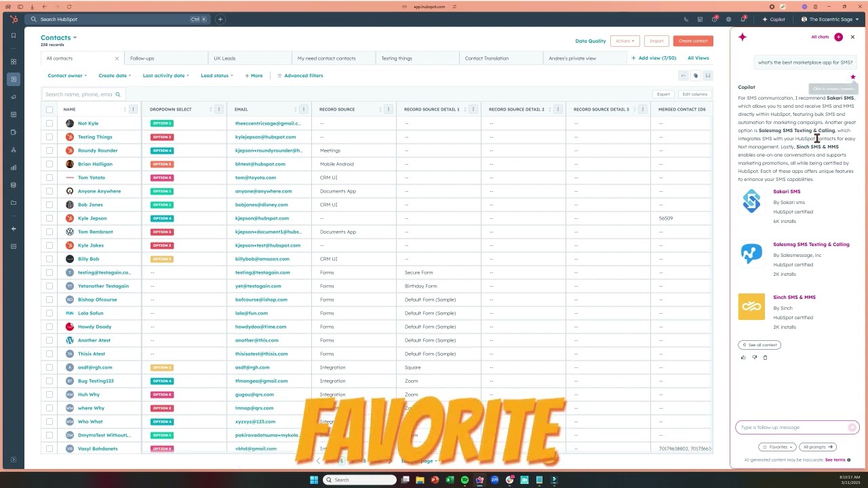Open the Workspaces grid icon in sidebar

click(x=13, y=62)
